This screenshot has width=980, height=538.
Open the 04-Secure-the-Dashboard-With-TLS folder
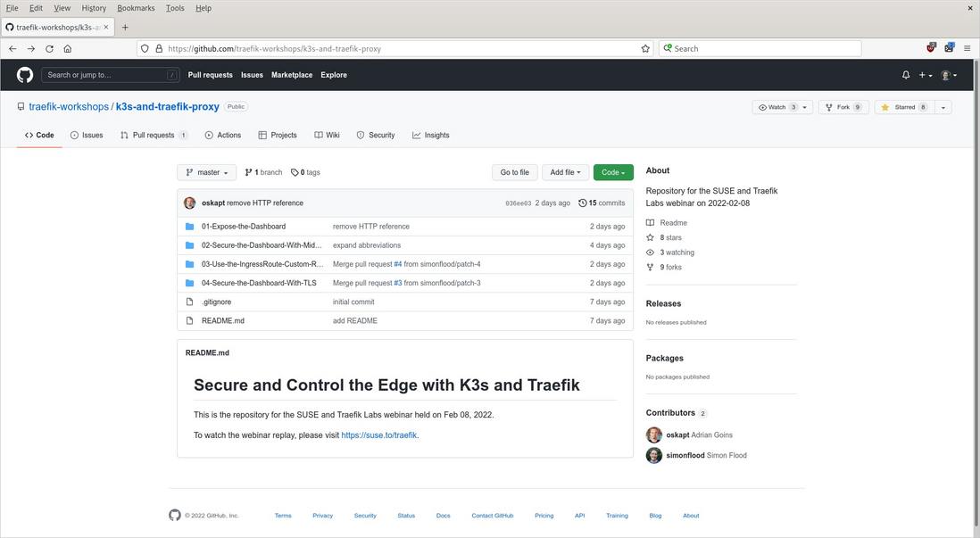259,283
